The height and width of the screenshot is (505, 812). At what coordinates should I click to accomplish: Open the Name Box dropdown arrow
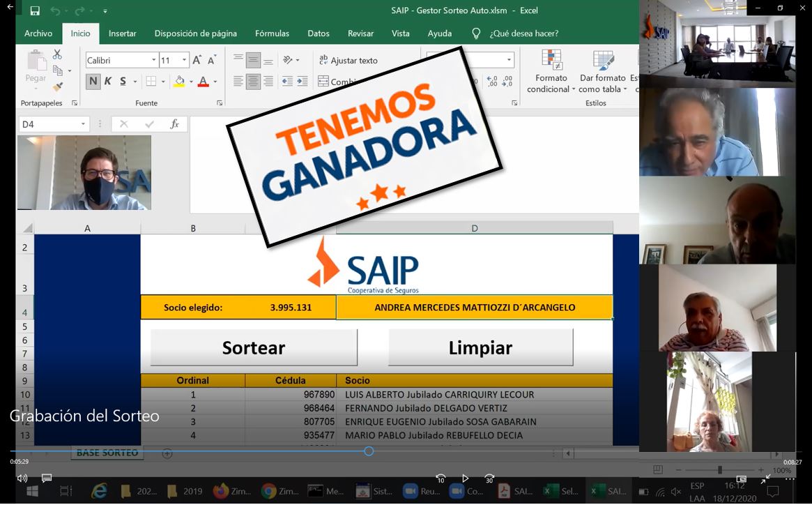[x=83, y=124]
